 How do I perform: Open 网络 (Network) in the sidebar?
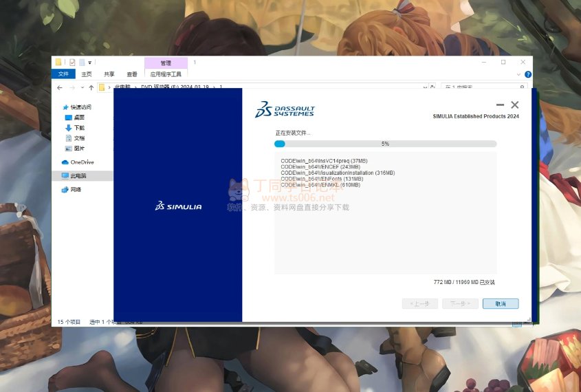pyautogui.click(x=75, y=189)
